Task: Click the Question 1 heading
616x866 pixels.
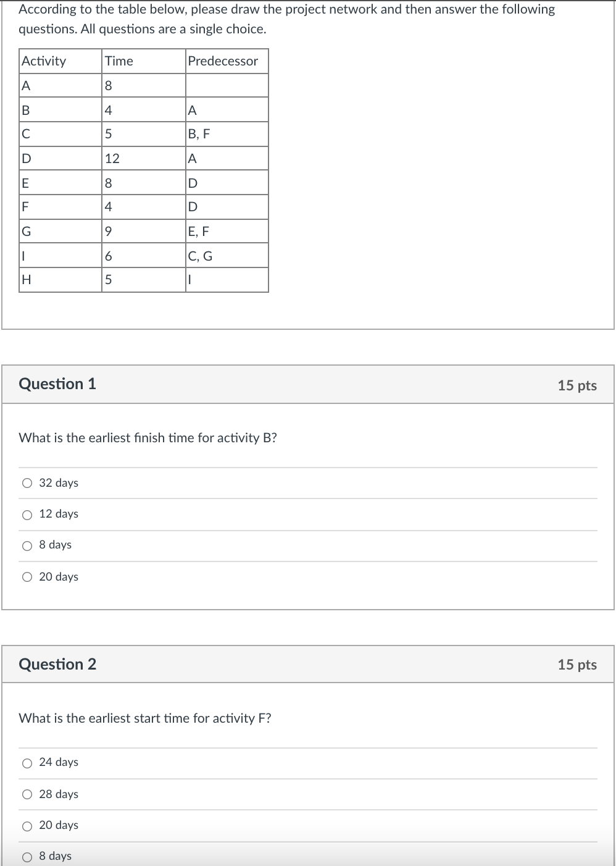Action: tap(57, 384)
